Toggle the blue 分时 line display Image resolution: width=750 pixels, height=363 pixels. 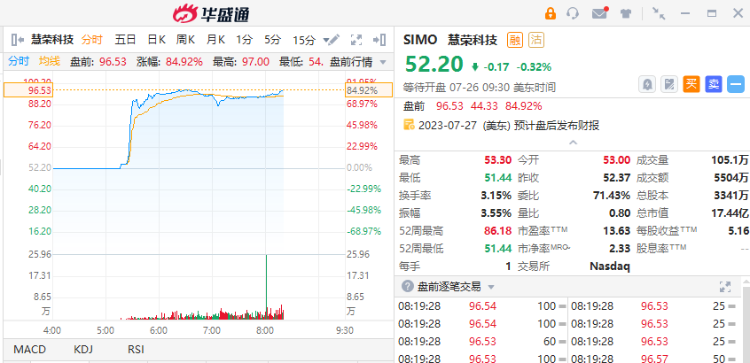18,61
